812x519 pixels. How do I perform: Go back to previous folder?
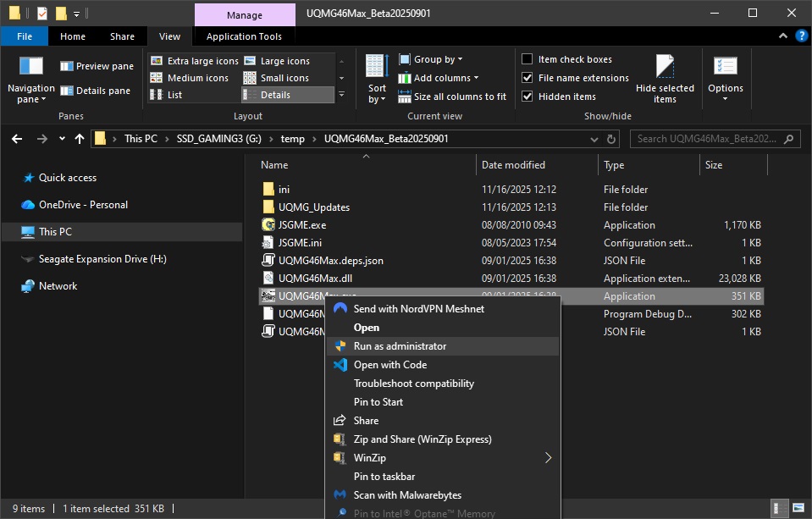pos(17,139)
